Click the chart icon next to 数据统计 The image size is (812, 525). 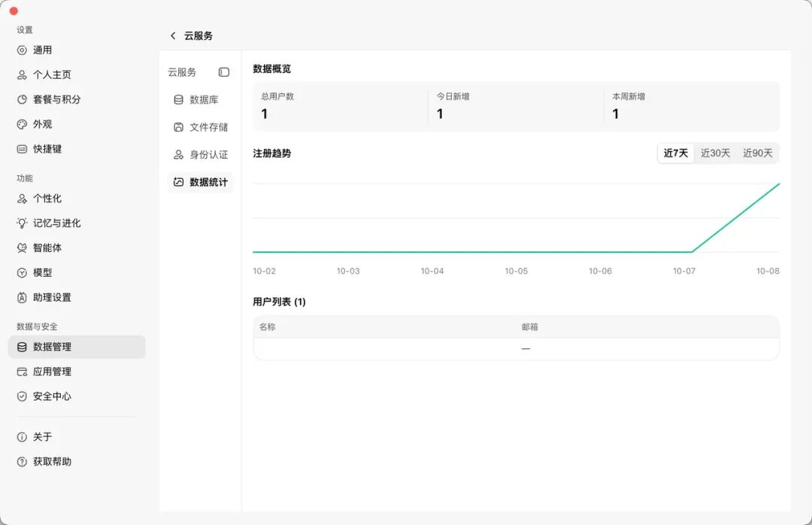click(x=179, y=182)
